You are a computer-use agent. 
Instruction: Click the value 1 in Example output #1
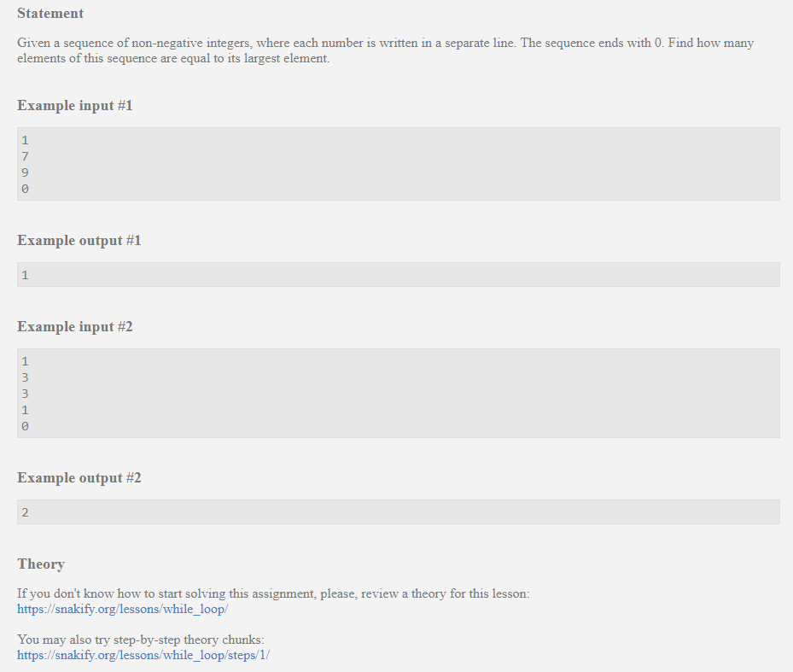click(26, 275)
